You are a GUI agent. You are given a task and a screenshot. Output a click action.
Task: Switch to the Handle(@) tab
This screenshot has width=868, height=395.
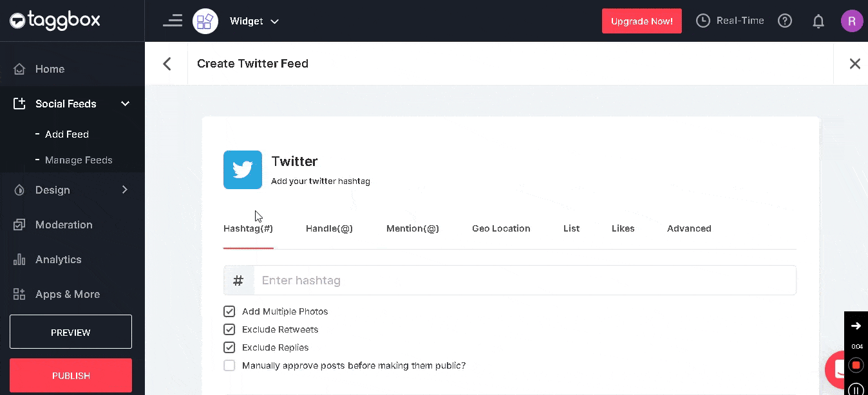click(x=329, y=228)
